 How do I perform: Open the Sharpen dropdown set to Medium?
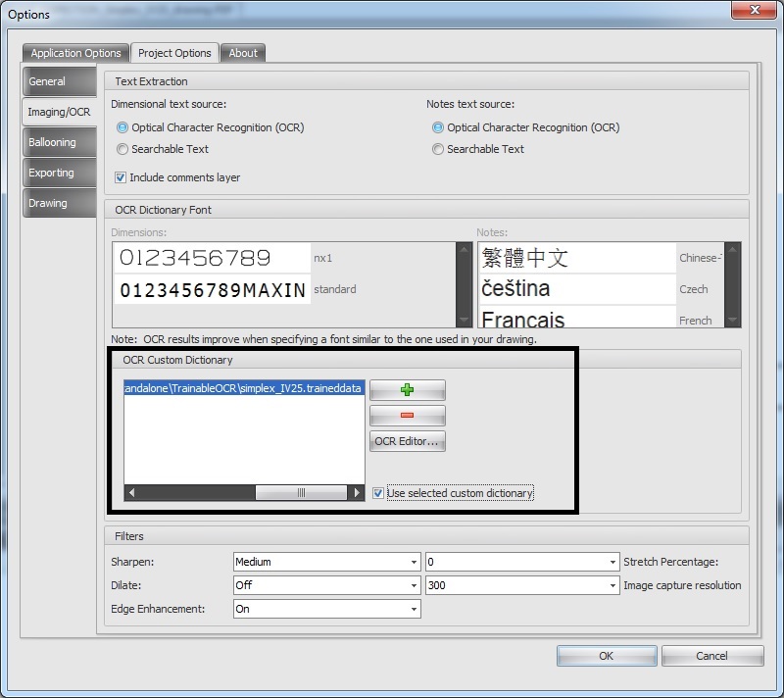tap(326, 562)
